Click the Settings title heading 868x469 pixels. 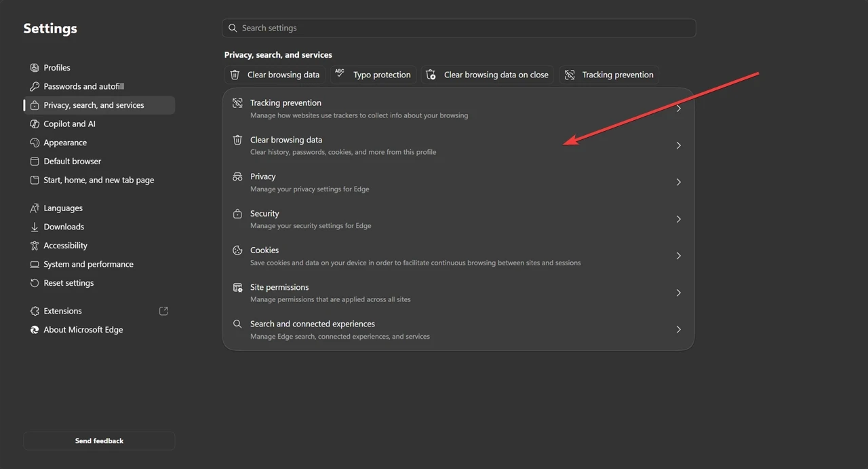[x=50, y=29]
